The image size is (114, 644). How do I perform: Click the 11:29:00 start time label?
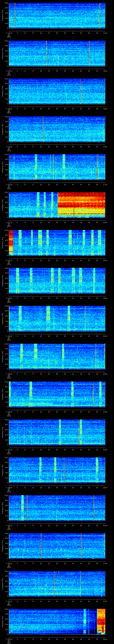[x=9, y=525]
